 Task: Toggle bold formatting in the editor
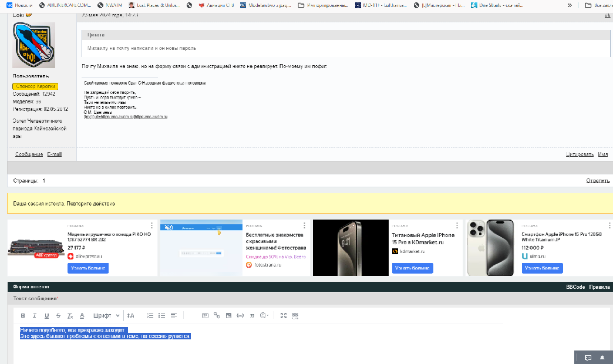coord(23,316)
